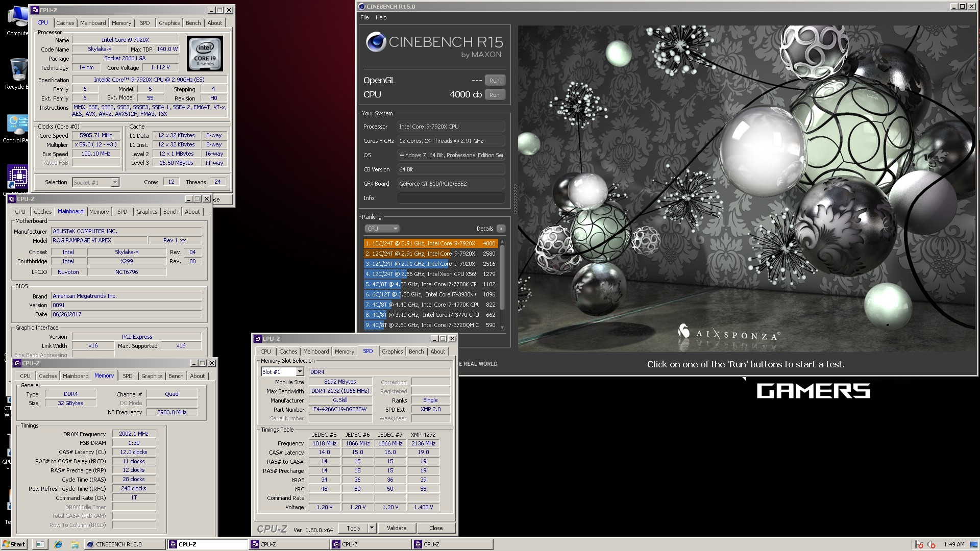
Task: Select the Intel Core i7-3720QM ranking row
Action: pos(430,325)
